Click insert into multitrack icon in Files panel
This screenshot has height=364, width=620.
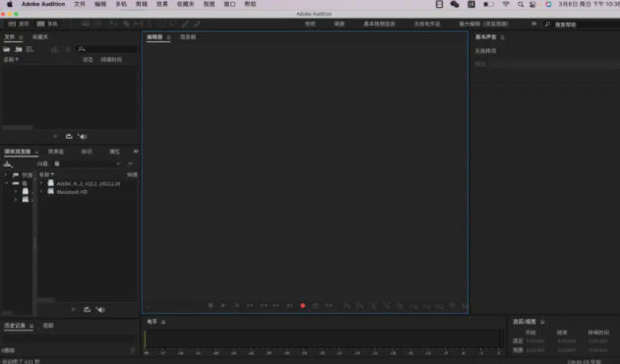point(55,49)
